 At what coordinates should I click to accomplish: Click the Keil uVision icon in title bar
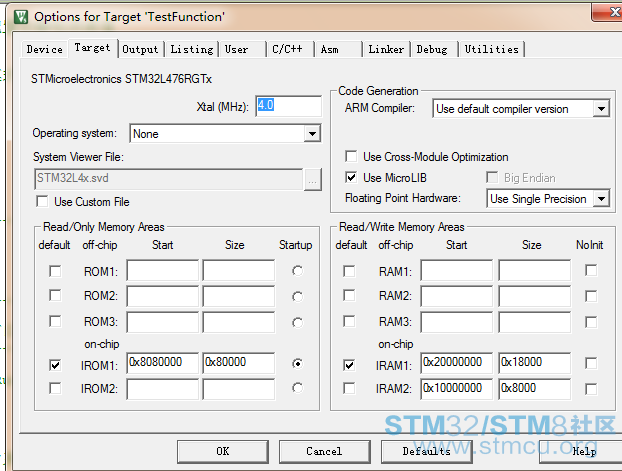[x=21, y=17]
